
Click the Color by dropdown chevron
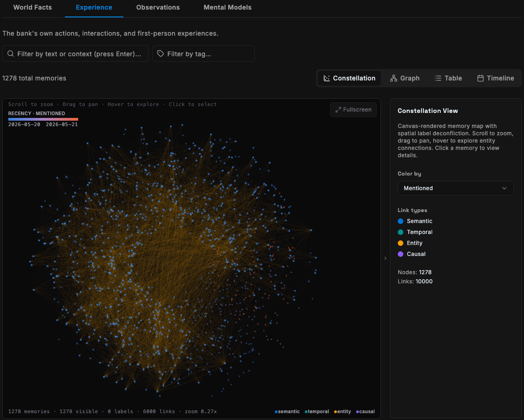504,188
